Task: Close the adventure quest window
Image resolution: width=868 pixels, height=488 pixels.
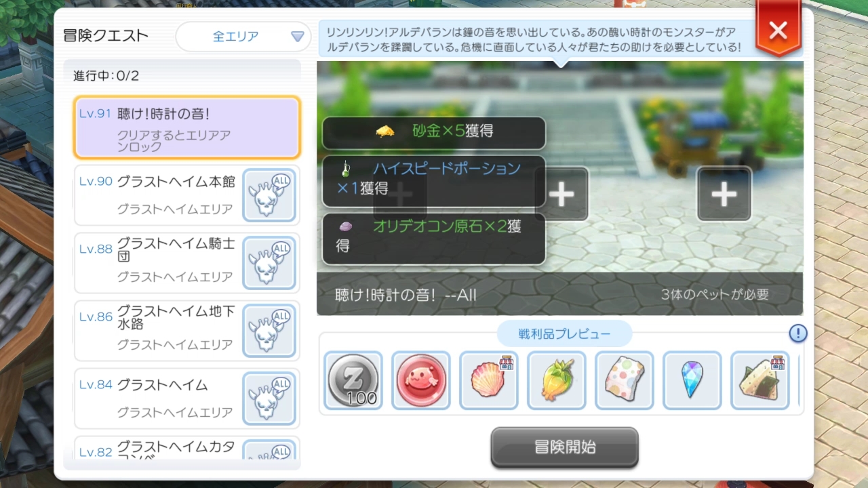Action: 778,30
